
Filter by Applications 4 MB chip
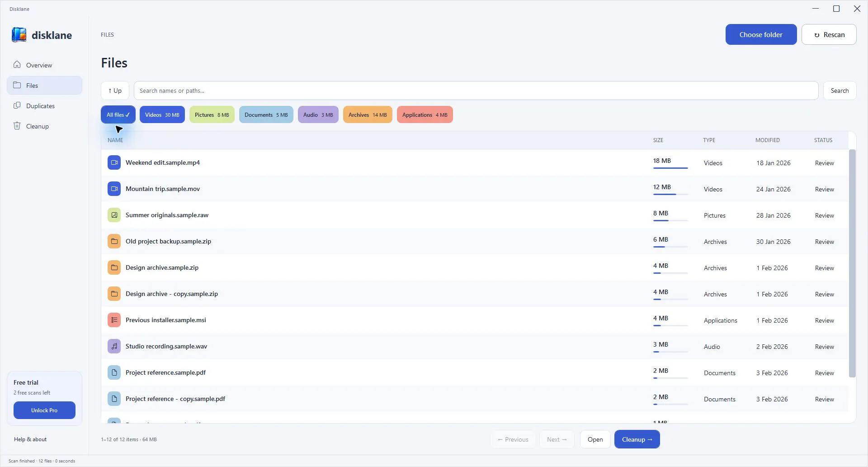pos(425,114)
